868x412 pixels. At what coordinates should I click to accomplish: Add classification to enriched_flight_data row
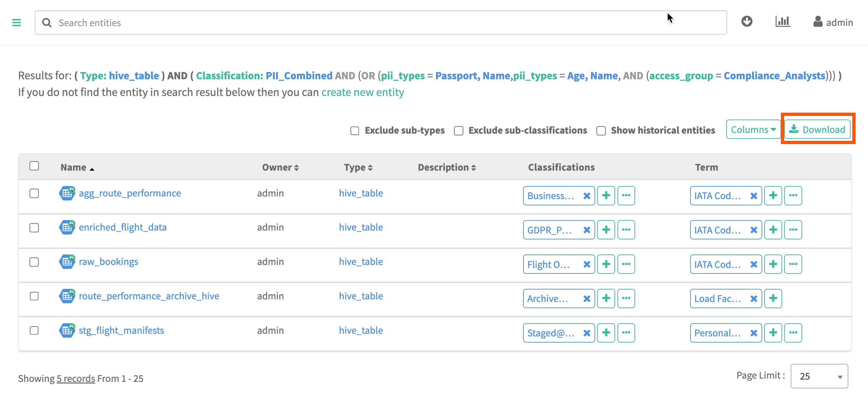(x=606, y=230)
